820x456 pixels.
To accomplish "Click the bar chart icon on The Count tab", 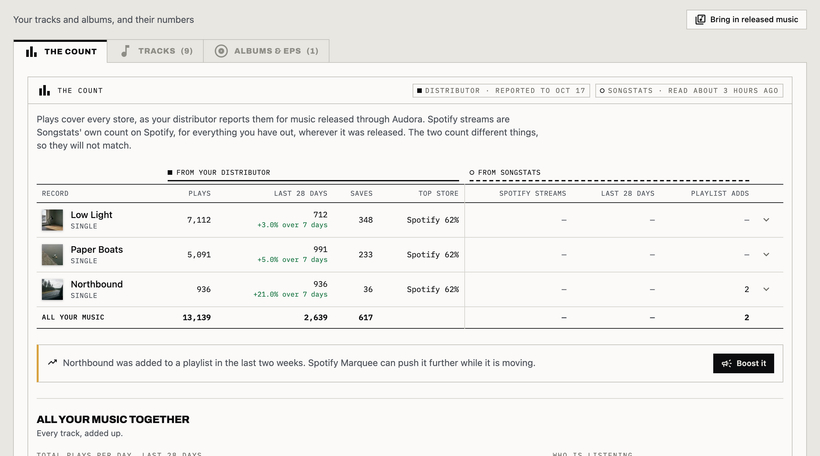I will tap(31, 51).
